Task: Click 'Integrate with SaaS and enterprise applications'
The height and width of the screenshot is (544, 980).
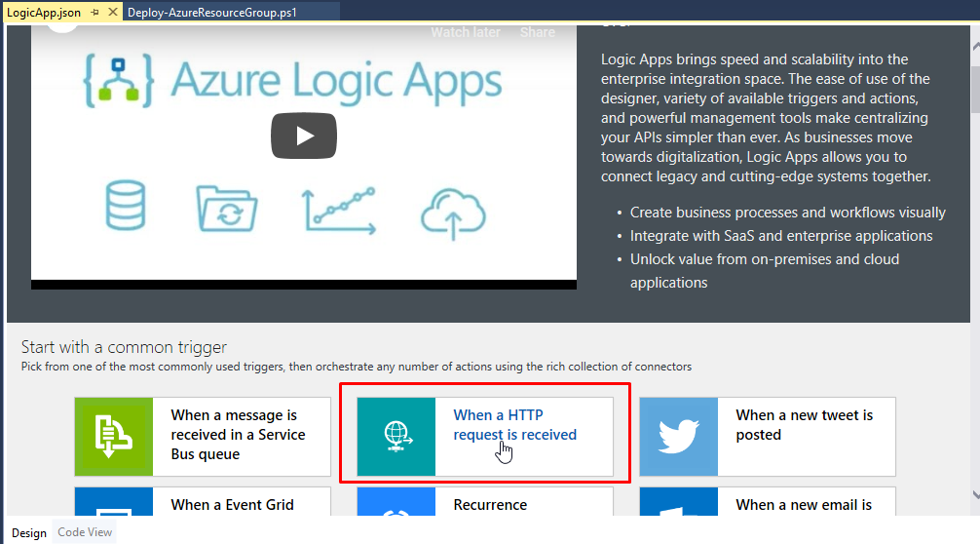Action: [781, 236]
